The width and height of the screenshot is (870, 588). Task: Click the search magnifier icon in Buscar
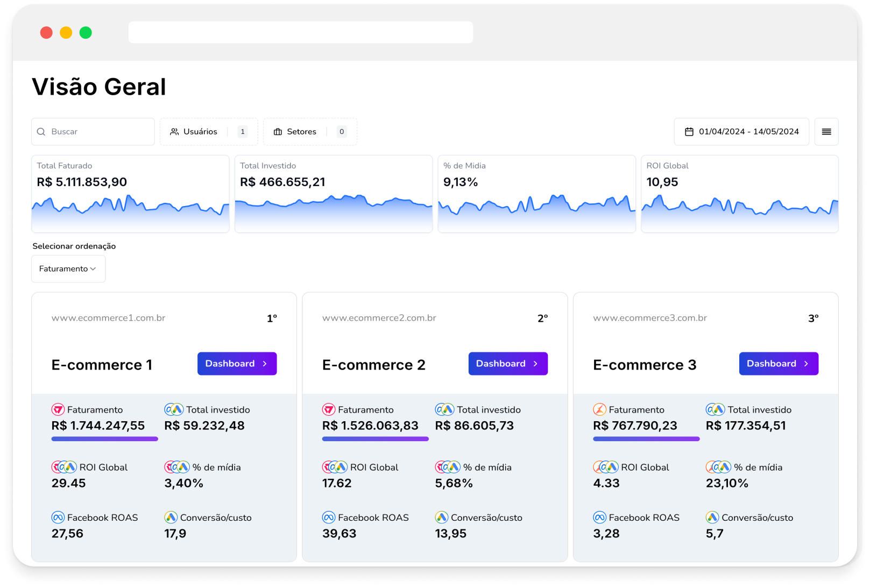pyautogui.click(x=41, y=132)
